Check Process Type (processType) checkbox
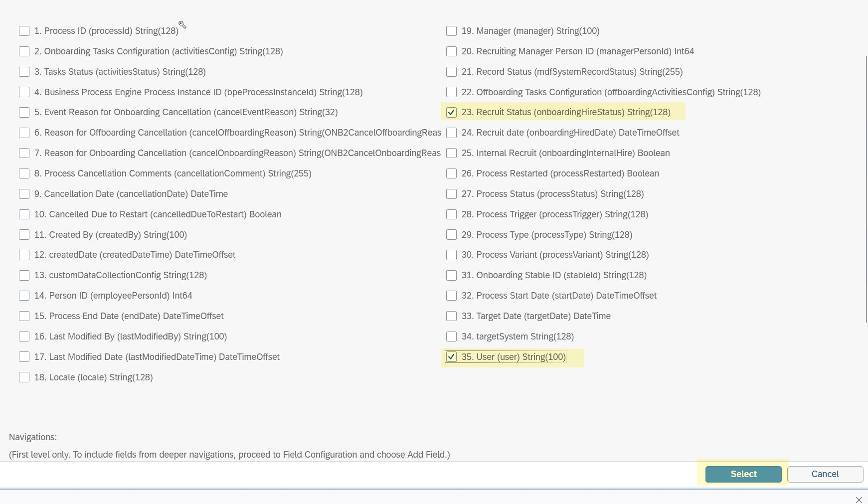 pyautogui.click(x=451, y=235)
